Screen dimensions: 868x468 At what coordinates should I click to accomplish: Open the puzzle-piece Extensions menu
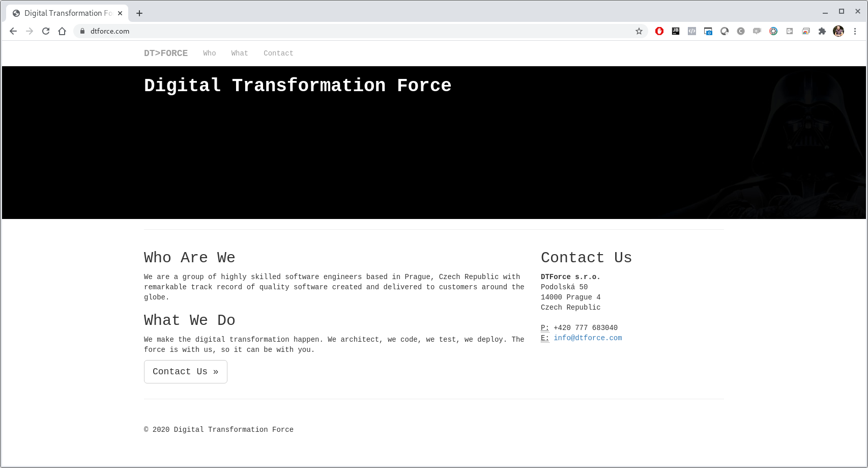click(822, 31)
